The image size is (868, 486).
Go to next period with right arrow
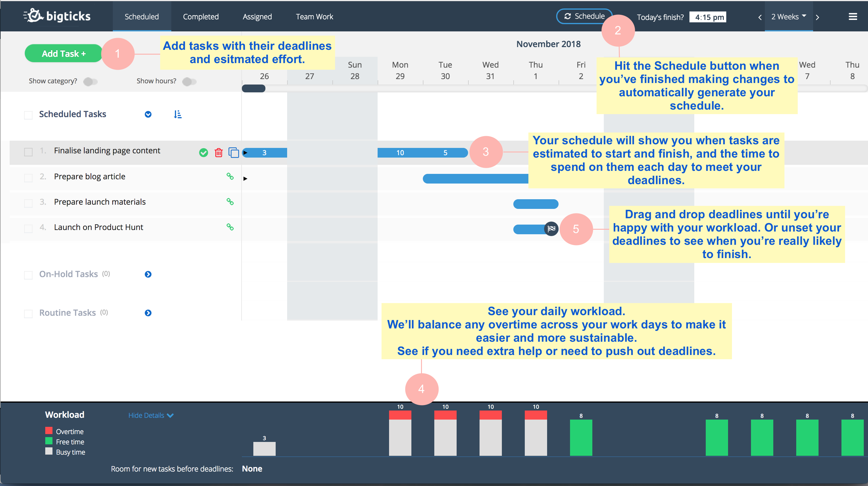pos(817,18)
